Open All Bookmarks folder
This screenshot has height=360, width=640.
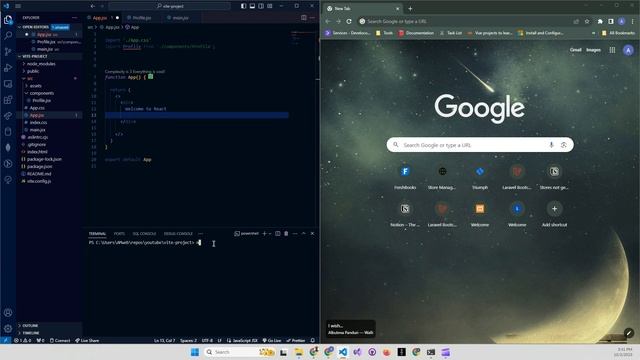618,33
